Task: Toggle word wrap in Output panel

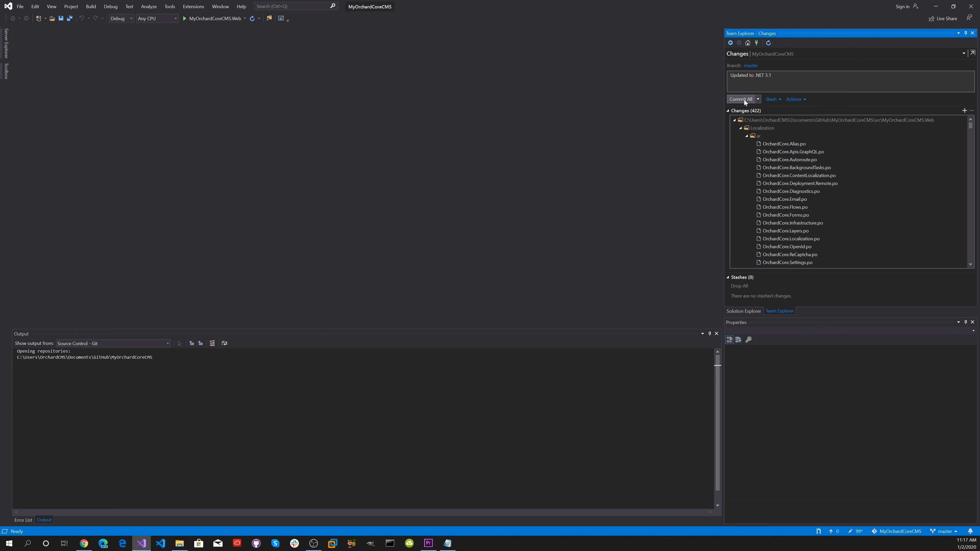Action: [225, 343]
